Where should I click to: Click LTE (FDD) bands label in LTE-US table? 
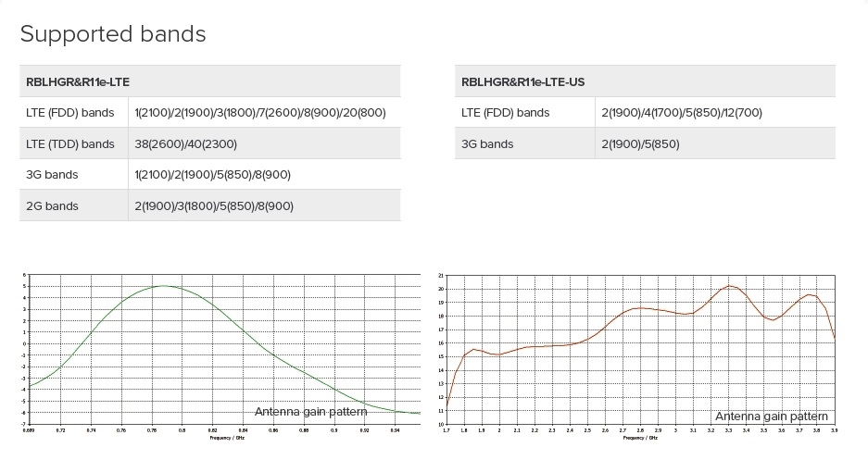pyautogui.click(x=506, y=113)
